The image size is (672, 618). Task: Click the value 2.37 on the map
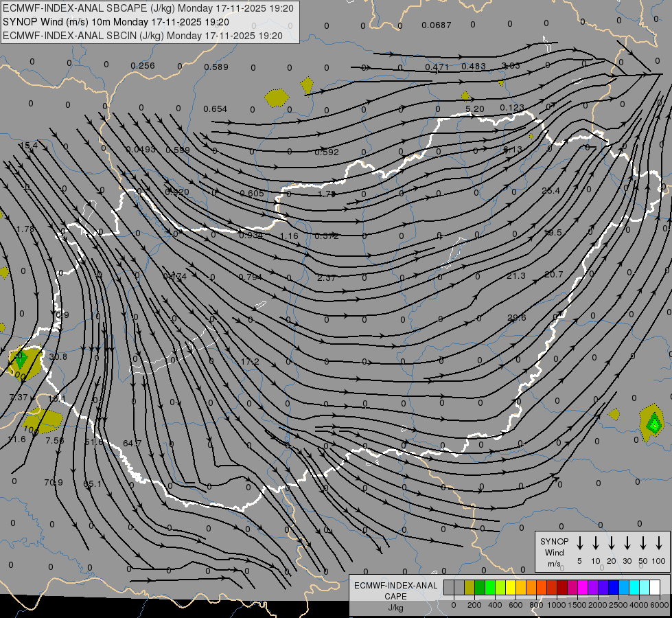tap(326, 277)
